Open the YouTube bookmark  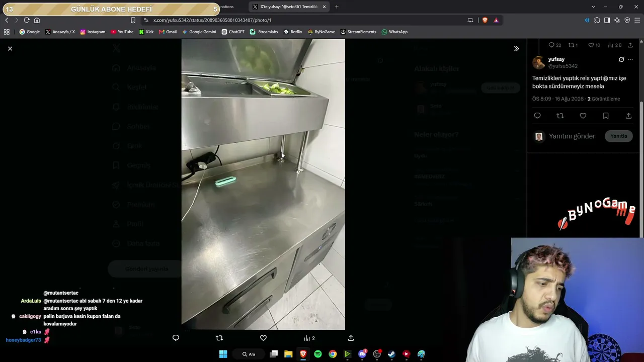(x=122, y=32)
